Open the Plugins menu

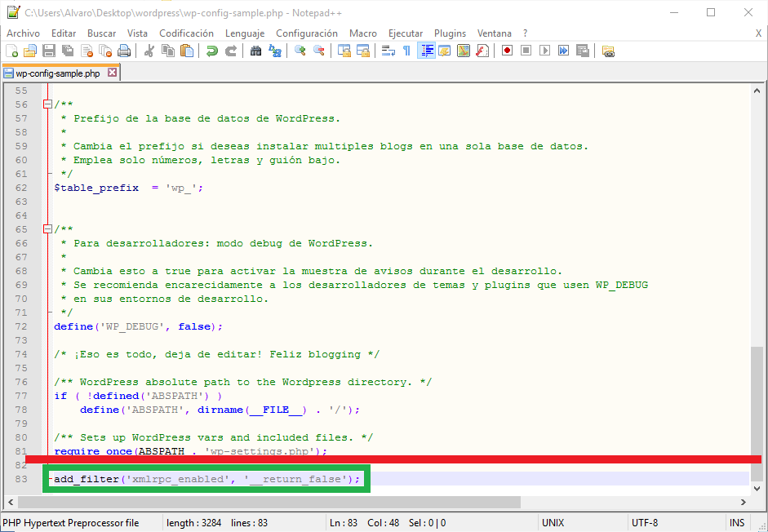coord(450,33)
